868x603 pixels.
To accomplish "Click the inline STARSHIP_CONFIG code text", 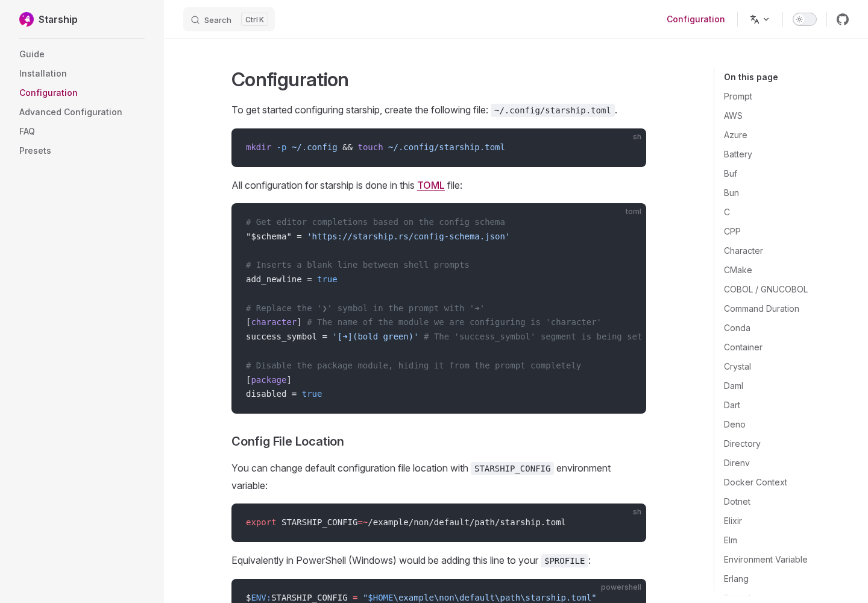I will tap(512, 469).
